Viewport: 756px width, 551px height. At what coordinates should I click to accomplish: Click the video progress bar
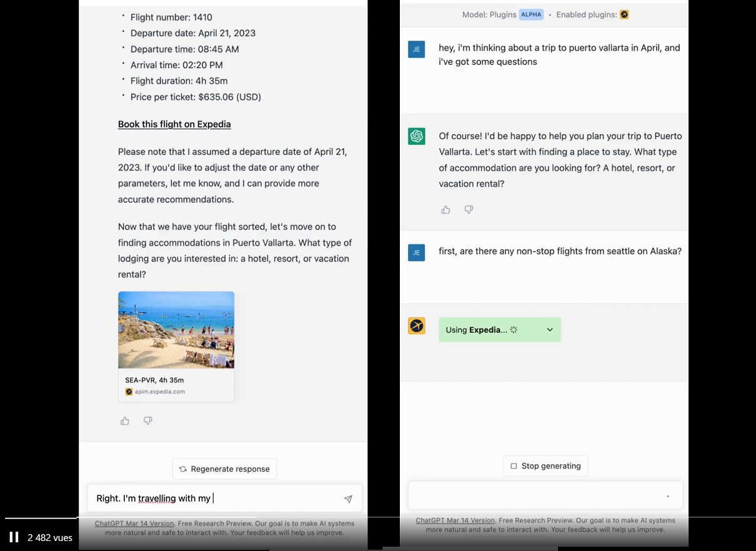click(x=378, y=518)
